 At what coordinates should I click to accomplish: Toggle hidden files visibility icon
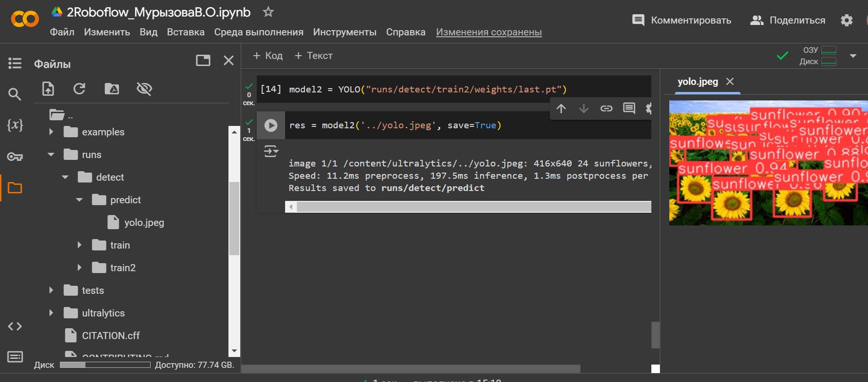tap(144, 89)
